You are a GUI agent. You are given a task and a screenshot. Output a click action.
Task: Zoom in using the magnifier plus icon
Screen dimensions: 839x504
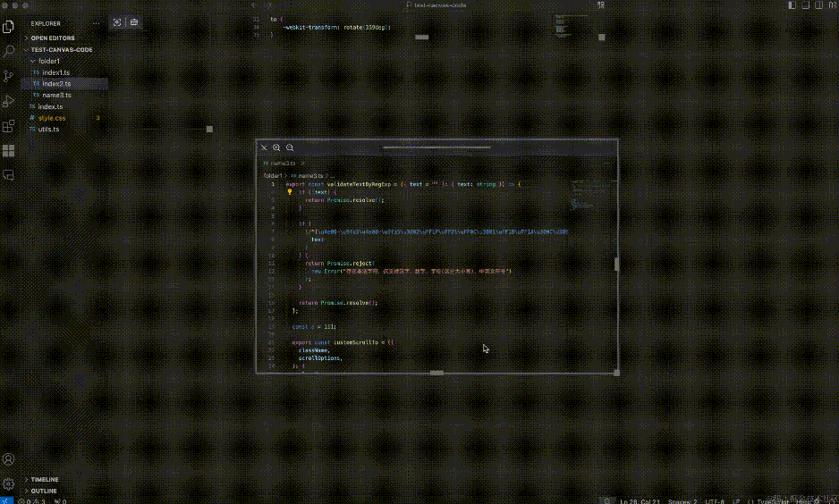click(x=276, y=147)
